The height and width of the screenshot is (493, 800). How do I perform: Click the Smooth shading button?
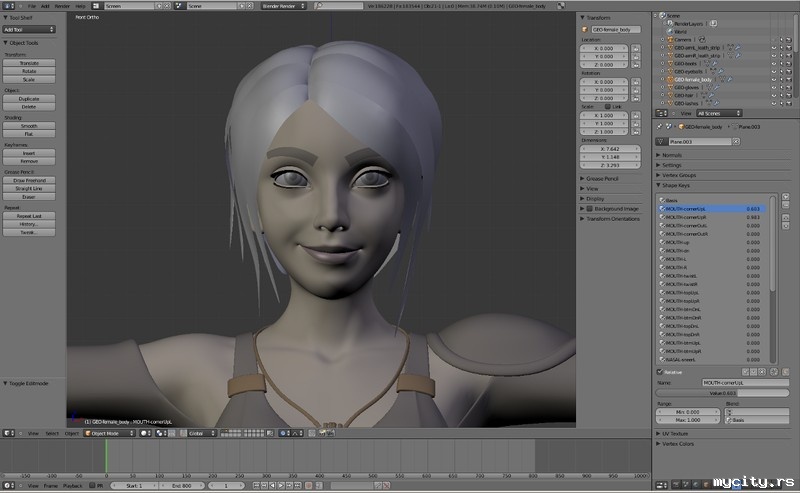tap(29, 126)
